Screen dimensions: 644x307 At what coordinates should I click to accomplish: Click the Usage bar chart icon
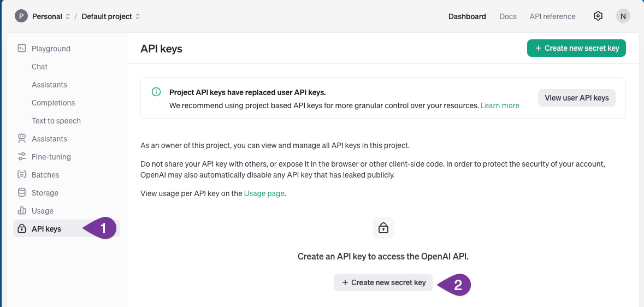coord(22,211)
